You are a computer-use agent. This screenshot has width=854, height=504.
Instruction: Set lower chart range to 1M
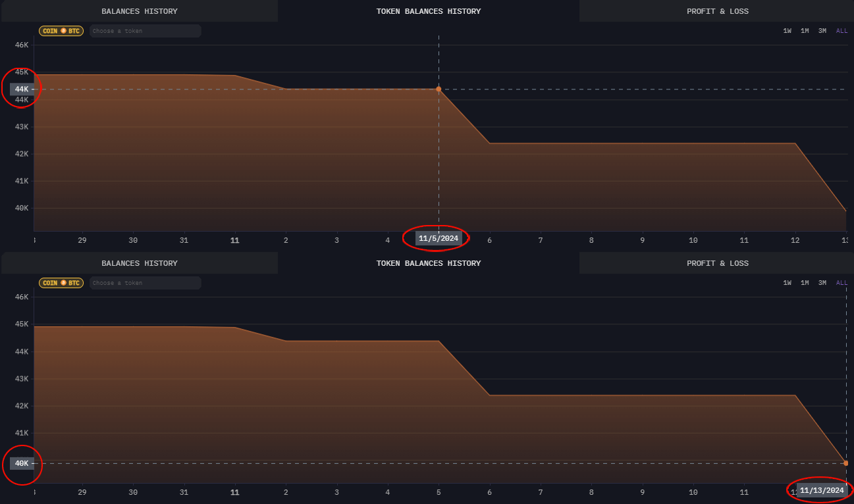click(x=805, y=283)
